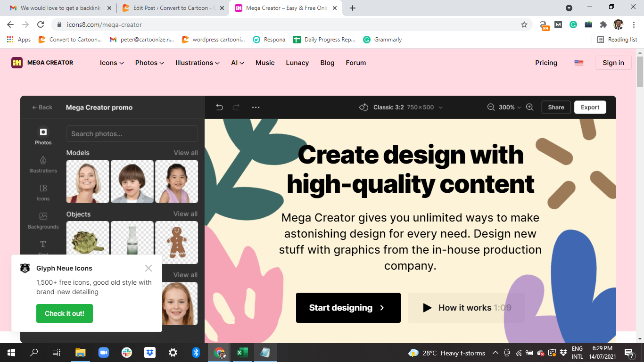Image resolution: width=644 pixels, height=362 pixels.
Task: Focus the Search photos field
Action: tap(132, 134)
